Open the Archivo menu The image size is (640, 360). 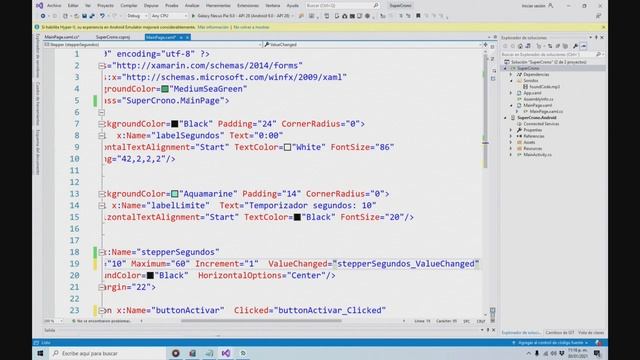point(54,6)
